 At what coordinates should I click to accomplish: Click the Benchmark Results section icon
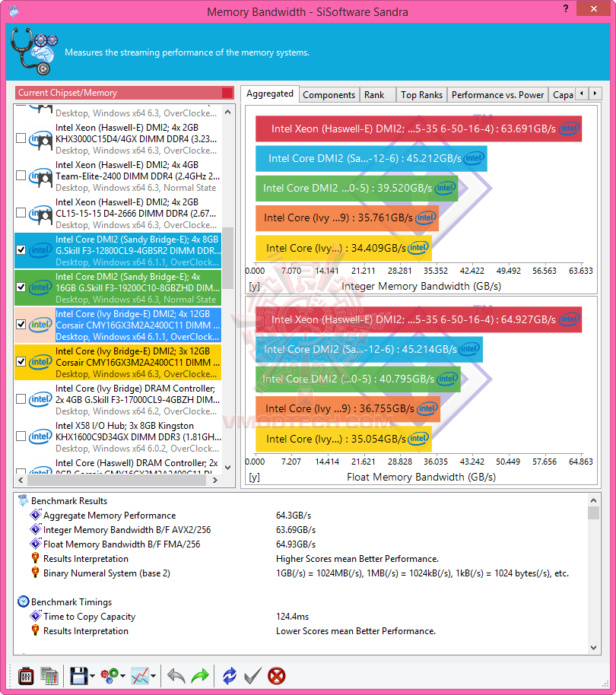pos(23,501)
